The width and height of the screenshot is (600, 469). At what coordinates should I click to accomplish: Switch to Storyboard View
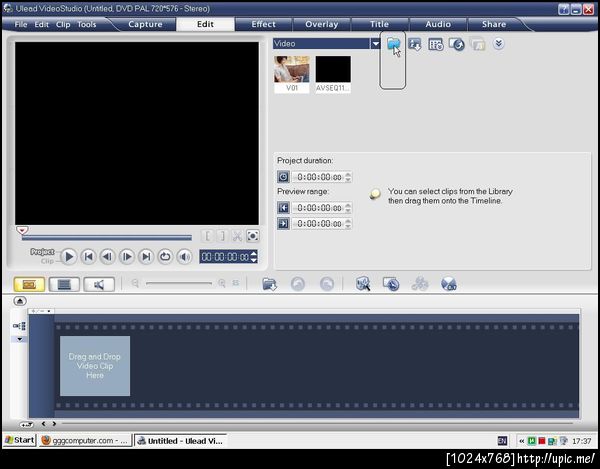tap(29, 284)
